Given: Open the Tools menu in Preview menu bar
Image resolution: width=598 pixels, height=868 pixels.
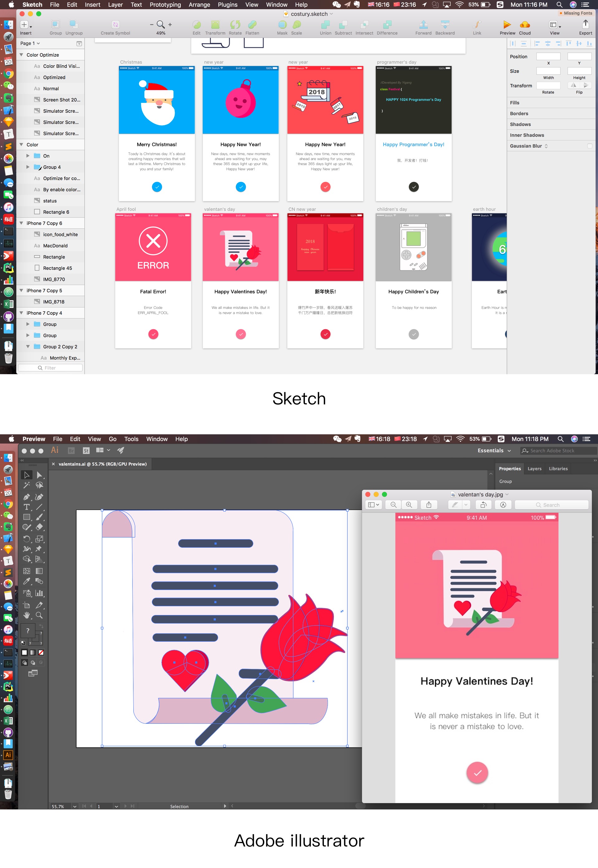Looking at the screenshot, I should click(x=131, y=439).
